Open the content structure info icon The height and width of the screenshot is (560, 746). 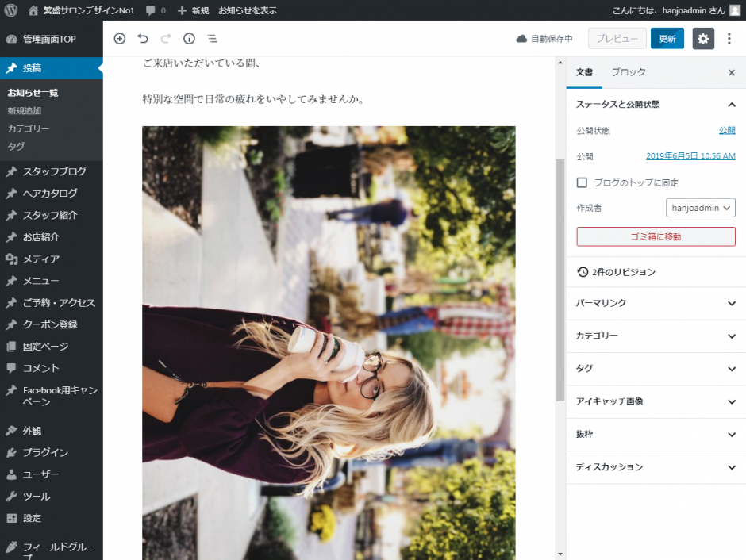pyautogui.click(x=189, y=39)
